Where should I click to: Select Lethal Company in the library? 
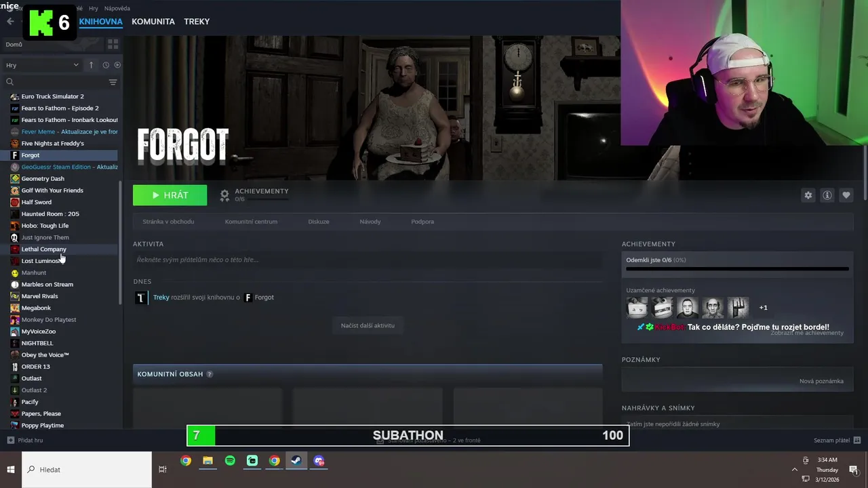43,249
